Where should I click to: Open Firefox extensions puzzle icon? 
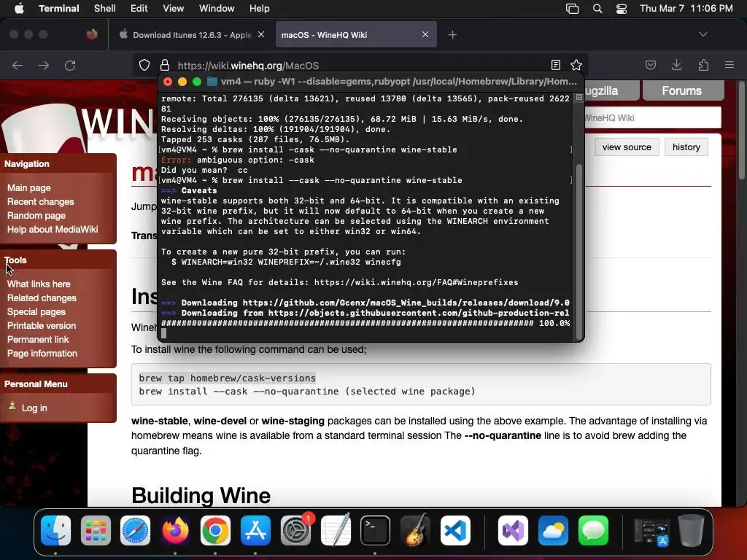point(703,65)
